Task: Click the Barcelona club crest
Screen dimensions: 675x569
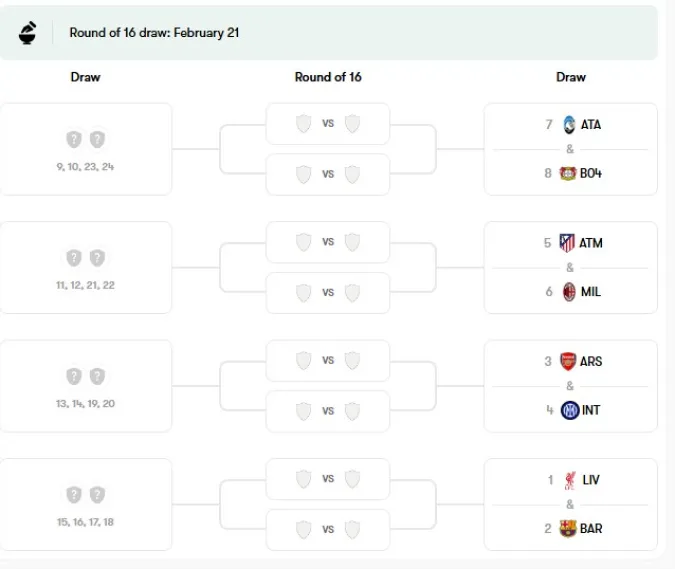Action: tap(569, 528)
